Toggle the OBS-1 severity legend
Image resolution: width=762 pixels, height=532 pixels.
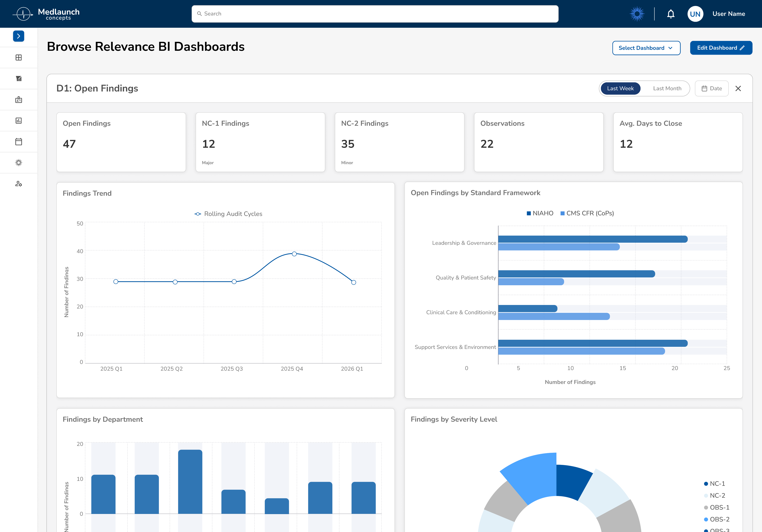coord(717,507)
